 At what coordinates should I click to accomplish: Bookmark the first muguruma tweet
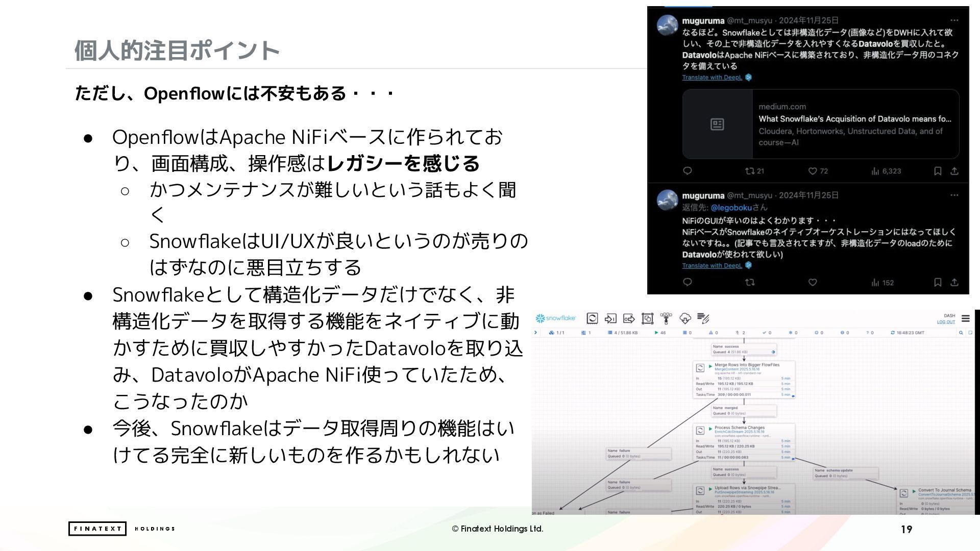point(938,171)
